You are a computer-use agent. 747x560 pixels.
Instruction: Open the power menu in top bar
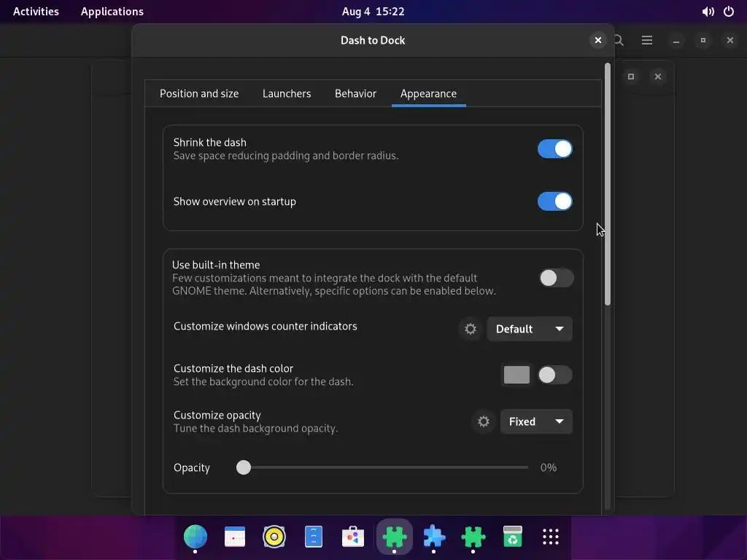(729, 12)
